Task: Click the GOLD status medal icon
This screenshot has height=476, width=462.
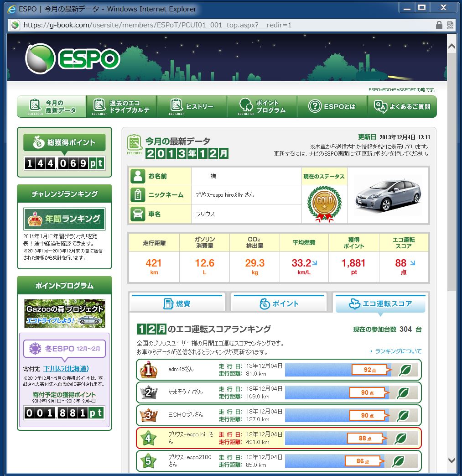Action: pos(324,204)
